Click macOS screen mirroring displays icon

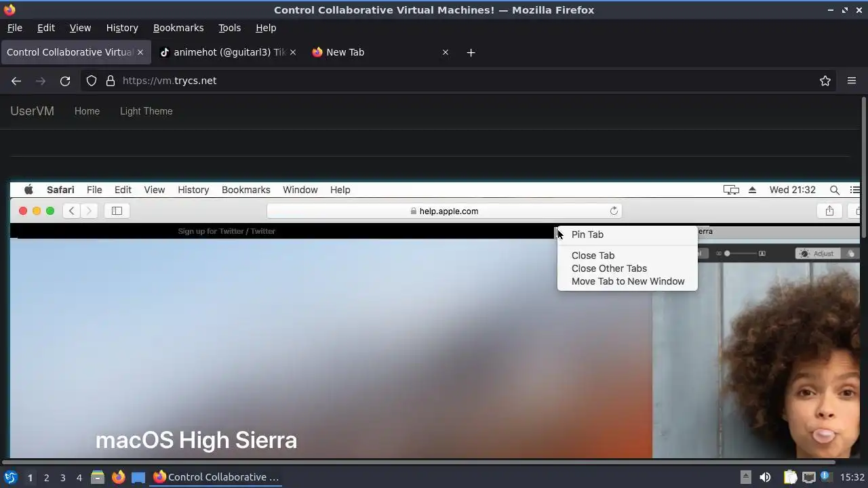[731, 190]
